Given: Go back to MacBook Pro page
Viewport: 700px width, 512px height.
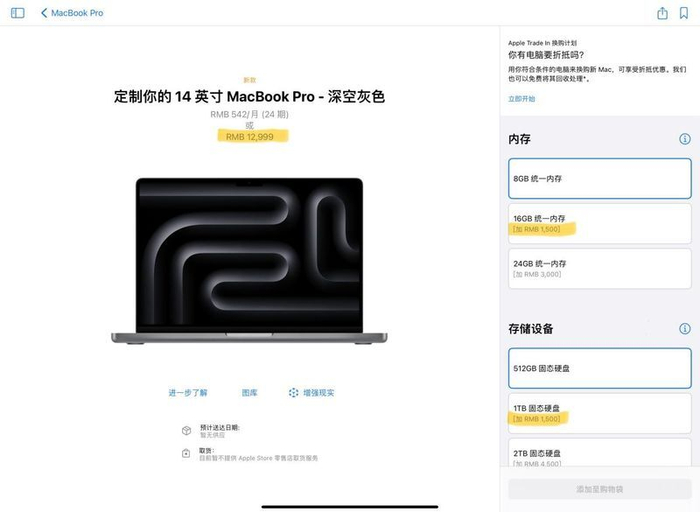Looking at the screenshot, I should (72, 13).
